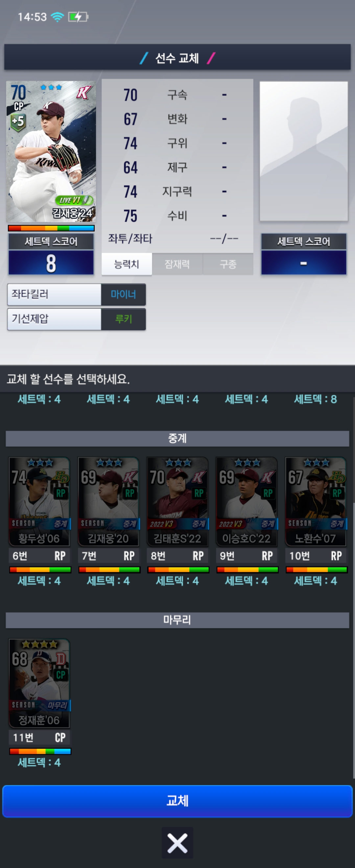
Task: Select relief pitcher card 황두성'06
Action: pos(39,502)
